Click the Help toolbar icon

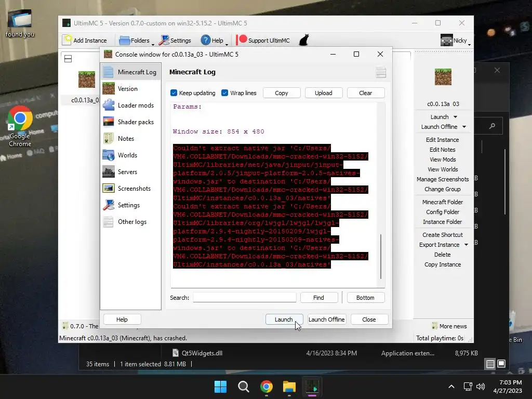coord(206,40)
